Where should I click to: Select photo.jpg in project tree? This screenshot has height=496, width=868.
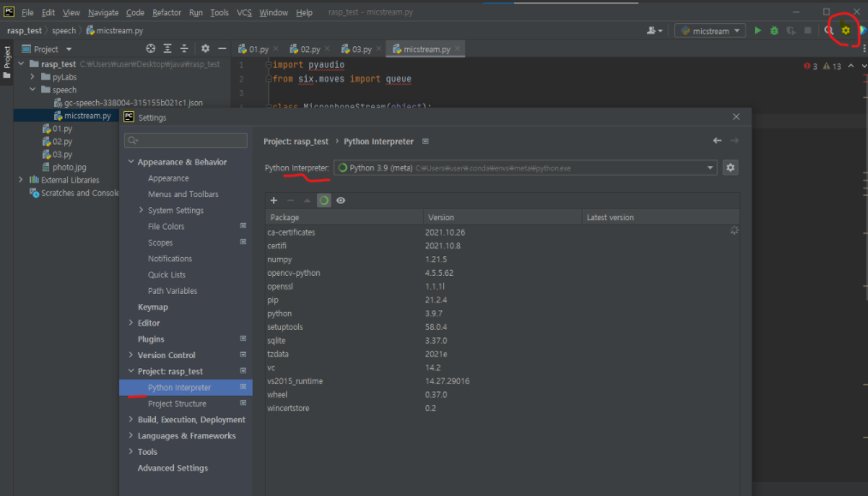pos(69,167)
